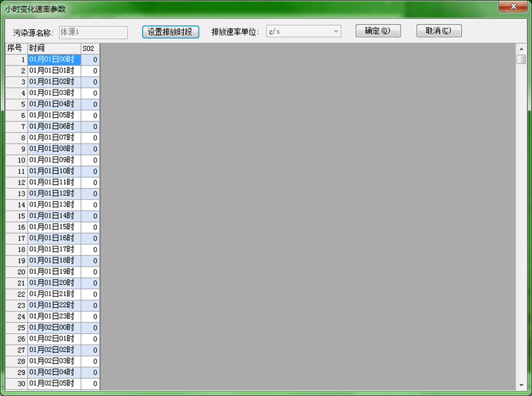
Task: Click SO2 value cell for 01月01日18时
Action: tap(90, 261)
